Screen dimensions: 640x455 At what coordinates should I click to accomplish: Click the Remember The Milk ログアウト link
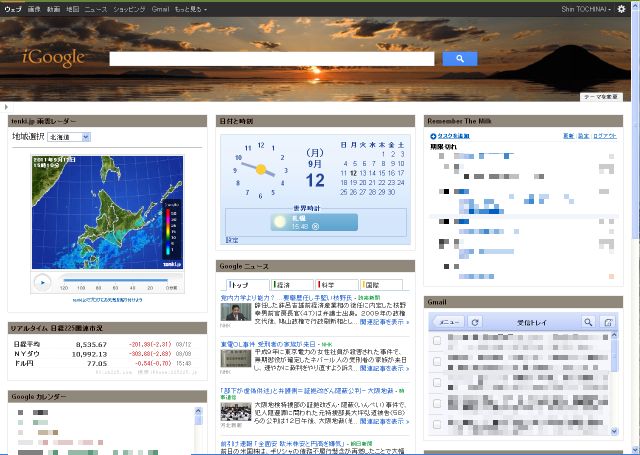pos(605,136)
